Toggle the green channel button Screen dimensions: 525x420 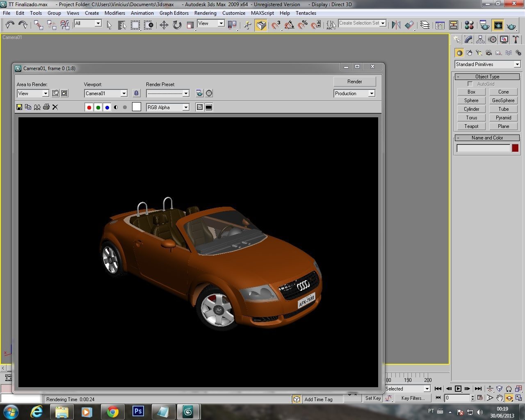(x=98, y=107)
